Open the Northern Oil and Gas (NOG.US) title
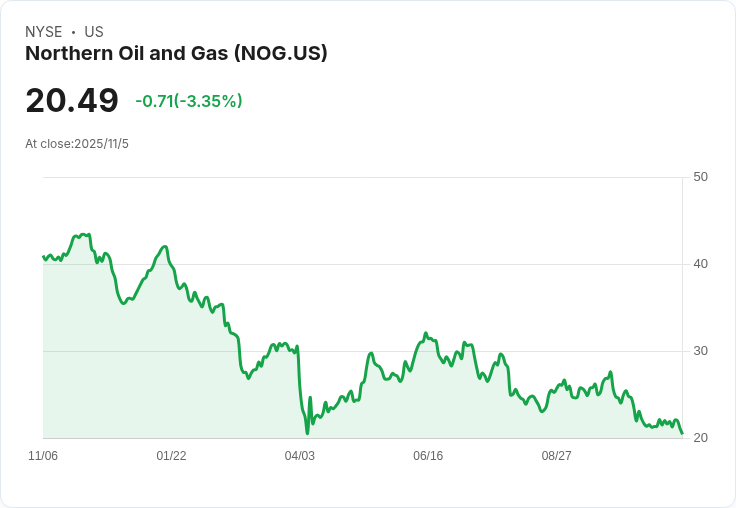 (x=176, y=53)
